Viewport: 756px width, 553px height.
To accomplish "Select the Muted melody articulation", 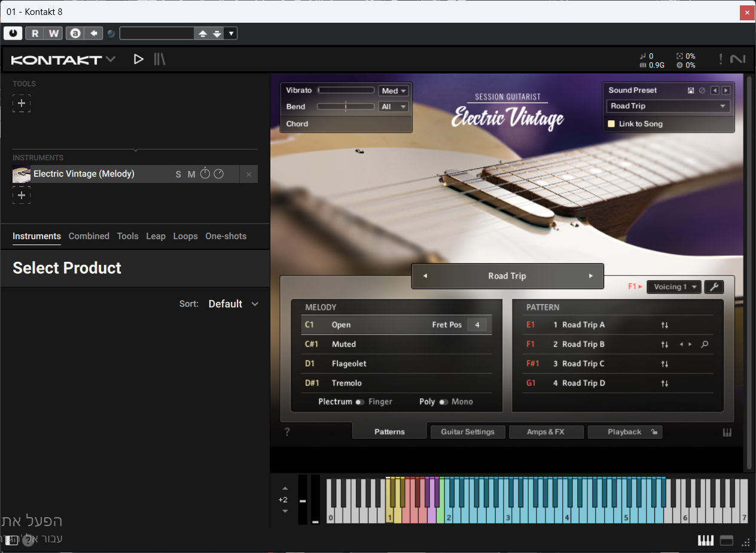I will point(344,344).
